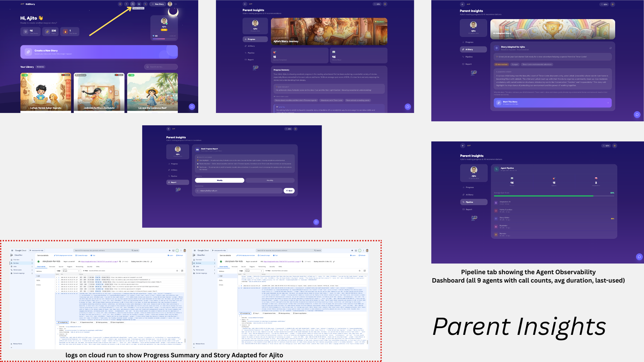This screenshot has width=644, height=362.
Task: Open profile avatar in KidStory top bar
Action: [170, 4]
